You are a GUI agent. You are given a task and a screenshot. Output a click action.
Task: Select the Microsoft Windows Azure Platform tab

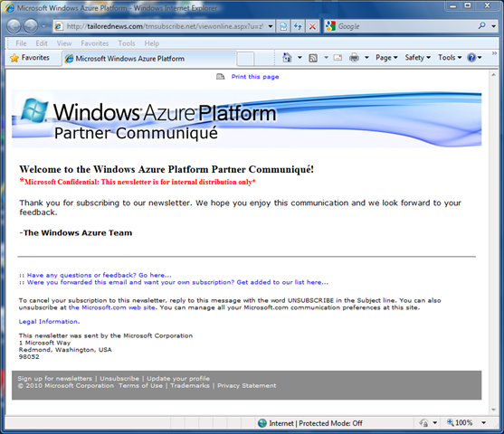(x=148, y=59)
